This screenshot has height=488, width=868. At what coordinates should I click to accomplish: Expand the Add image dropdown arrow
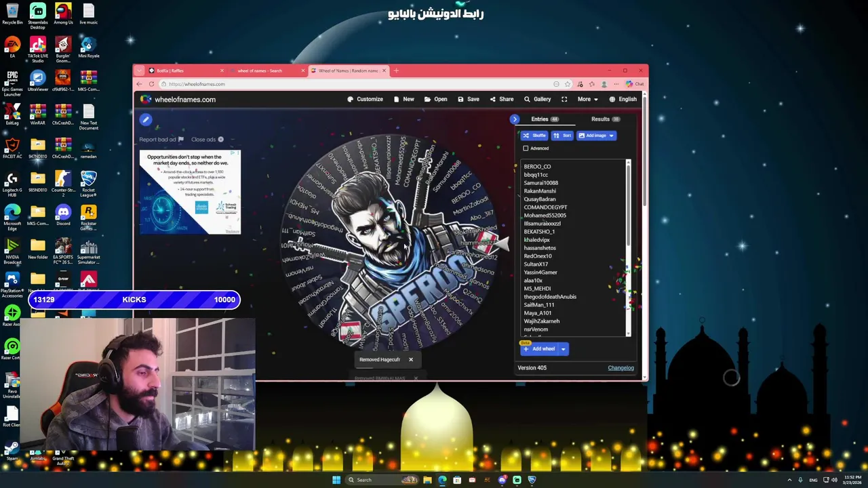coord(611,136)
